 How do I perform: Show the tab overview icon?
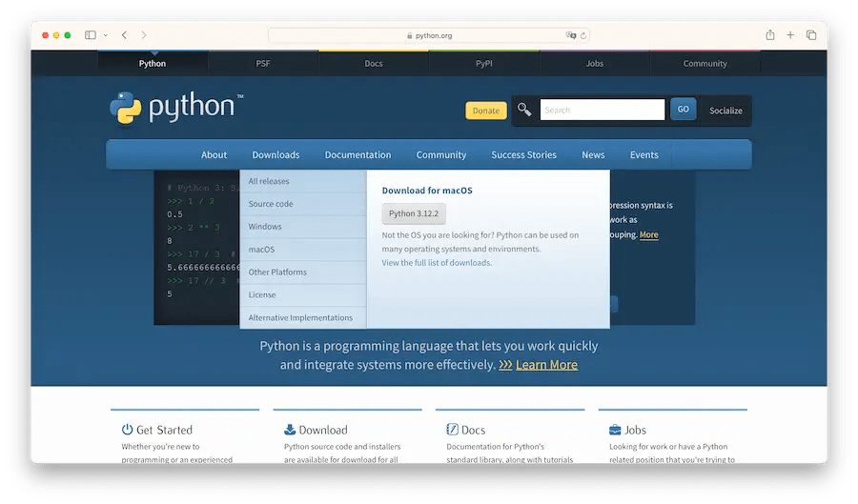click(811, 35)
